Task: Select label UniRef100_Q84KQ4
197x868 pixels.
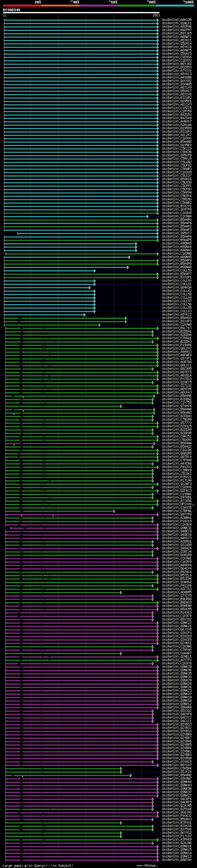Action: (x=176, y=287)
